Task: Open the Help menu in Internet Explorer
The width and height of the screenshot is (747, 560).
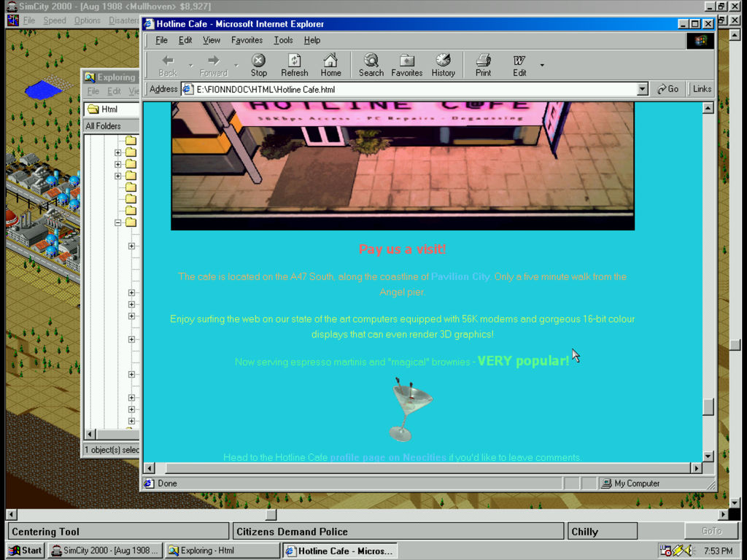Action: 312,41
